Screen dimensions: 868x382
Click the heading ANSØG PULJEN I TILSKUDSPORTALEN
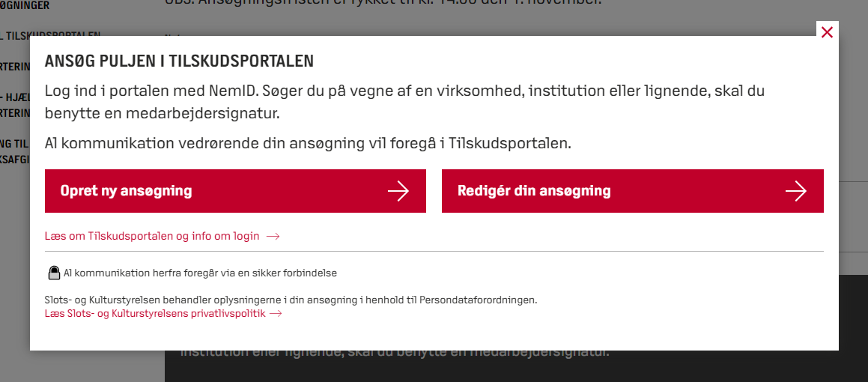coord(179,61)
